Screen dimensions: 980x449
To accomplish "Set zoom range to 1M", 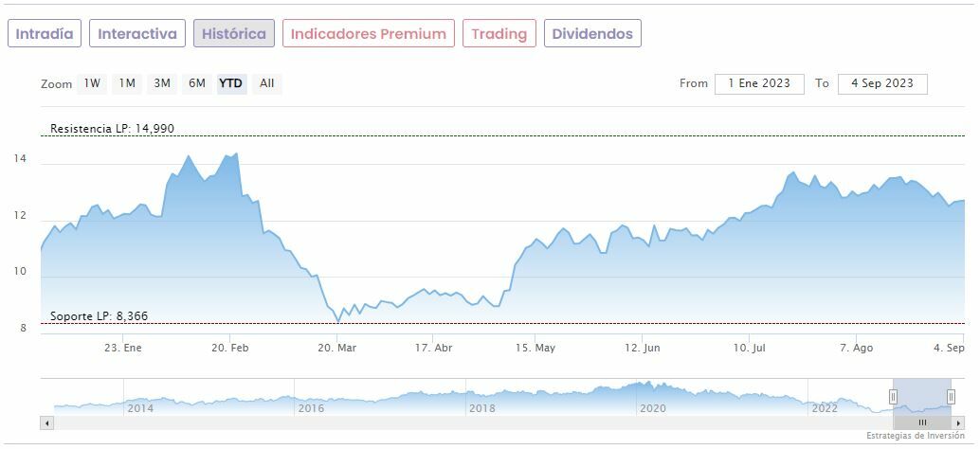I will point(127,83).
